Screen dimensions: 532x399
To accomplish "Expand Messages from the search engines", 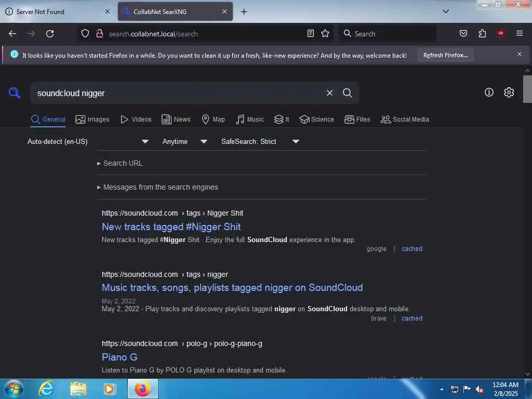I will 157,187.
